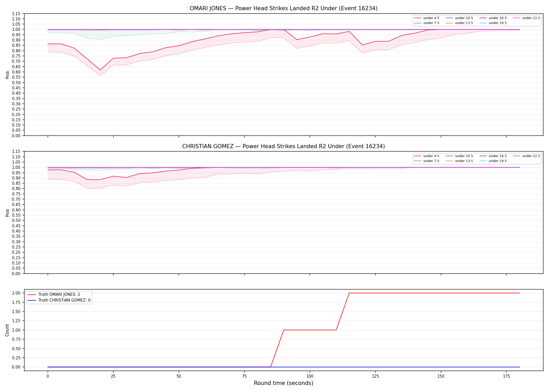Click the 1.15 tick on Christian Gomez chart
The image size is (549, 392).
click(x=16, y=152)
